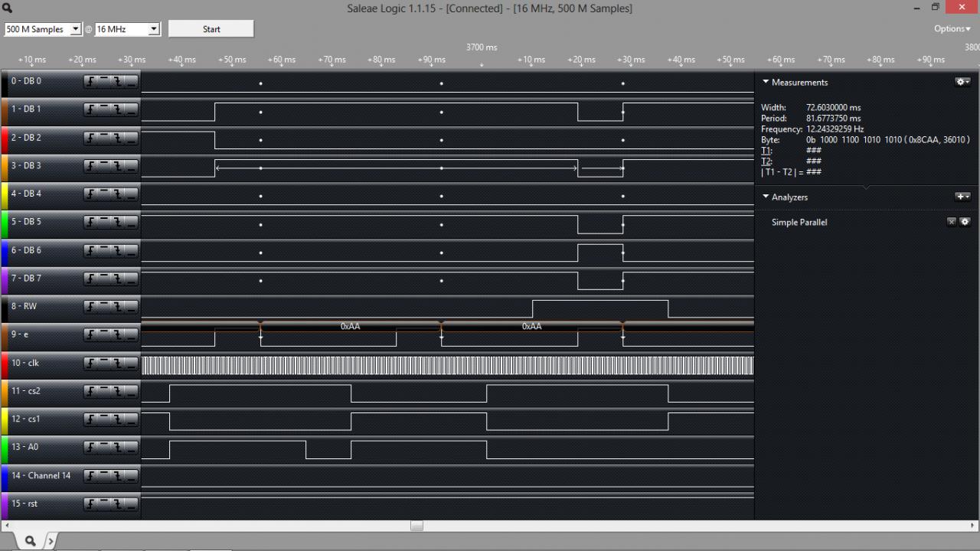Click the '15 - rst' channel label

24,504
